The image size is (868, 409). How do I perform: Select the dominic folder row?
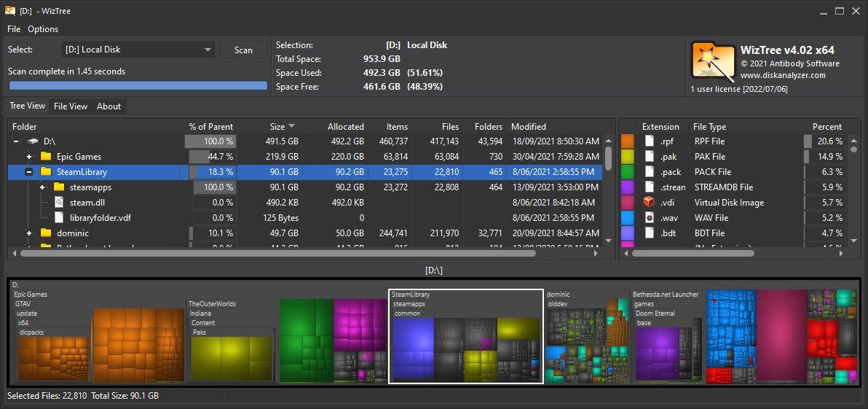73,233
